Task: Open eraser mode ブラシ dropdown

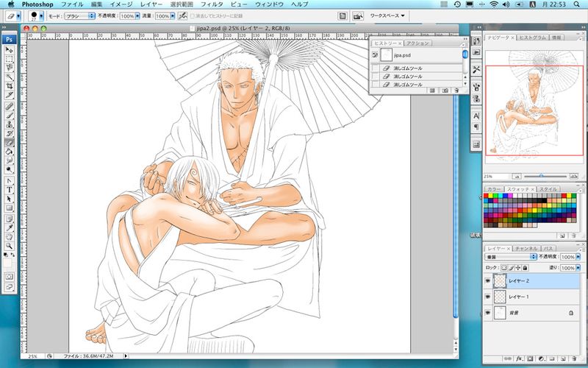Action: 79,16
